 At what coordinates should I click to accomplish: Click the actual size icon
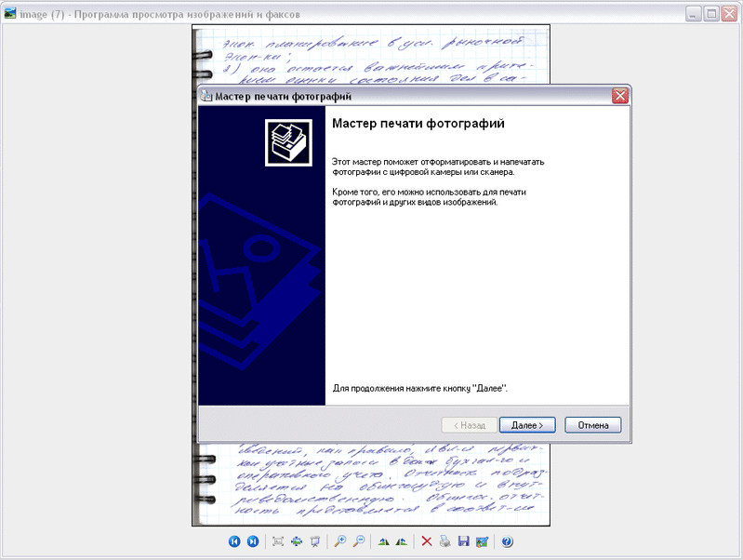[297, 541]
